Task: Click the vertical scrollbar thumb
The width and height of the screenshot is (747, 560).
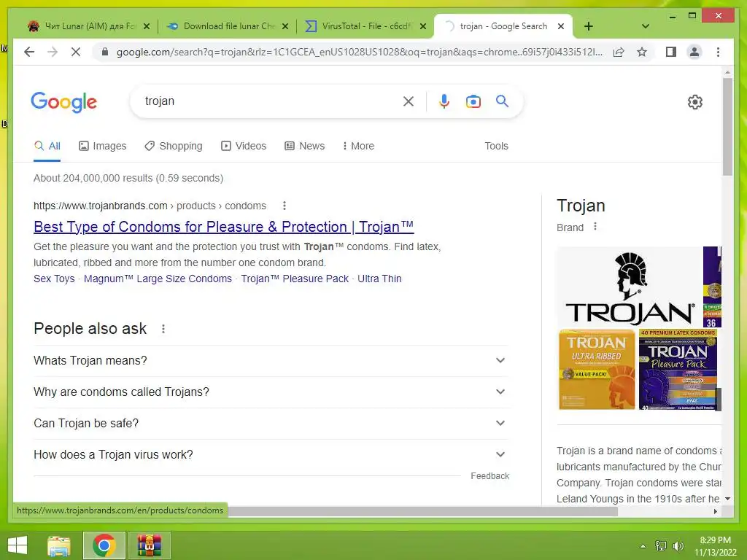Action: coord(727,126)
